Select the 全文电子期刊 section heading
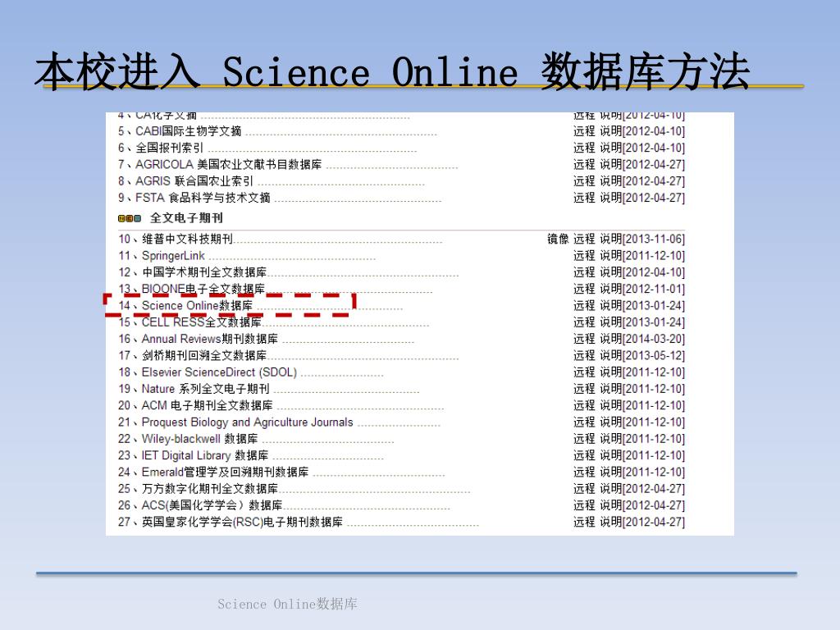The width and height of the screenshot is (840, 630). point(186,218)
